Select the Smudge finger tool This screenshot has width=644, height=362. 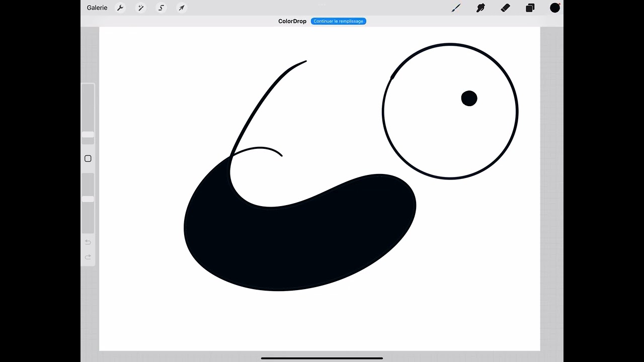point(480,8)
